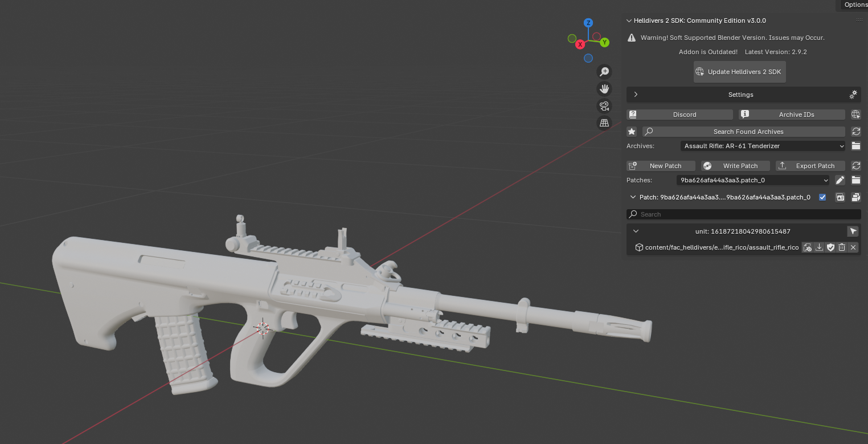The width and height of the screenshot is (868, 444).
Task: Open the Archives dropdown AR-61 Tenderizer
Action: click(763, 146)
